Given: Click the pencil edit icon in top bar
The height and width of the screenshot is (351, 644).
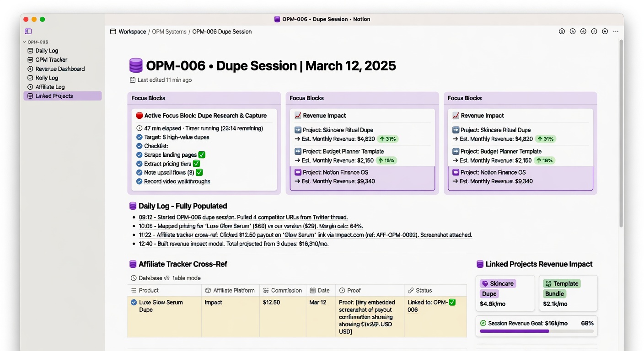Looking at the screenshot, I should (x=594, y=32).
